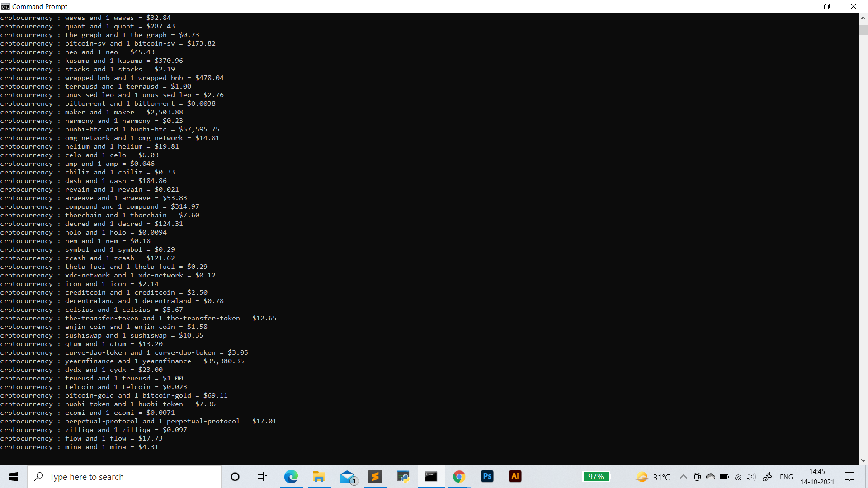
Task: Click the vertical scrollbar thumb
Action: pos(863,29)
